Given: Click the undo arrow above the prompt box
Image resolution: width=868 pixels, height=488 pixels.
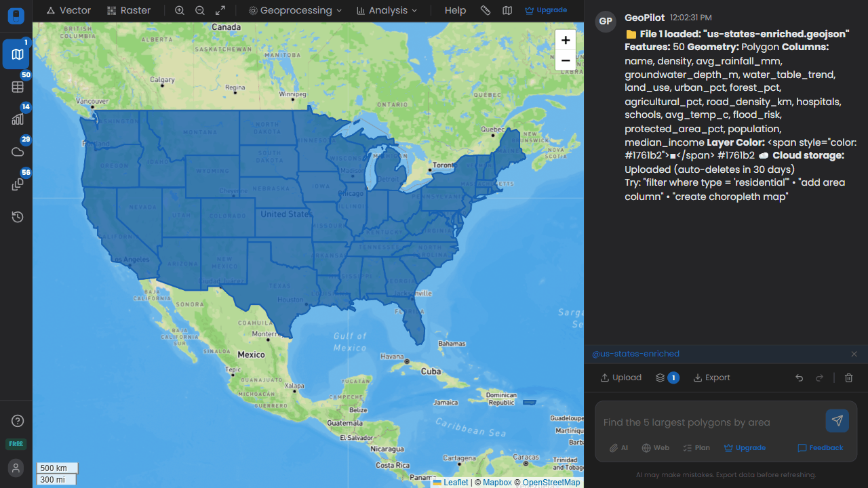Looking at the screenshot, I should tap(798, 378).
